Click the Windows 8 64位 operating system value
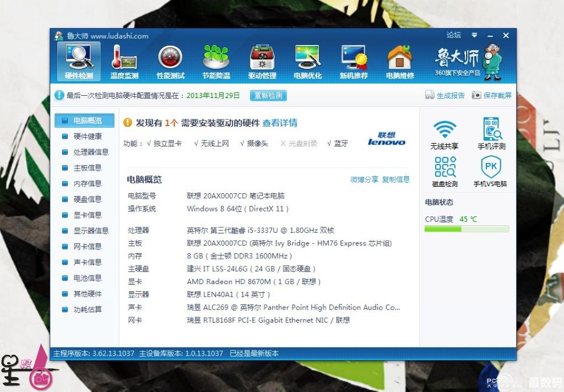564x392 pixels. pos(237,209)
